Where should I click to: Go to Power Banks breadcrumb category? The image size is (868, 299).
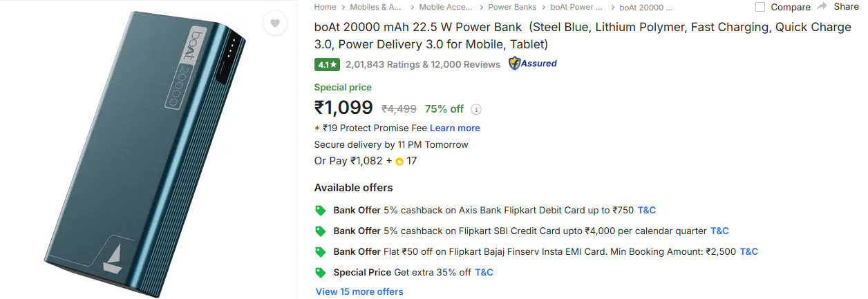point(512,7)
